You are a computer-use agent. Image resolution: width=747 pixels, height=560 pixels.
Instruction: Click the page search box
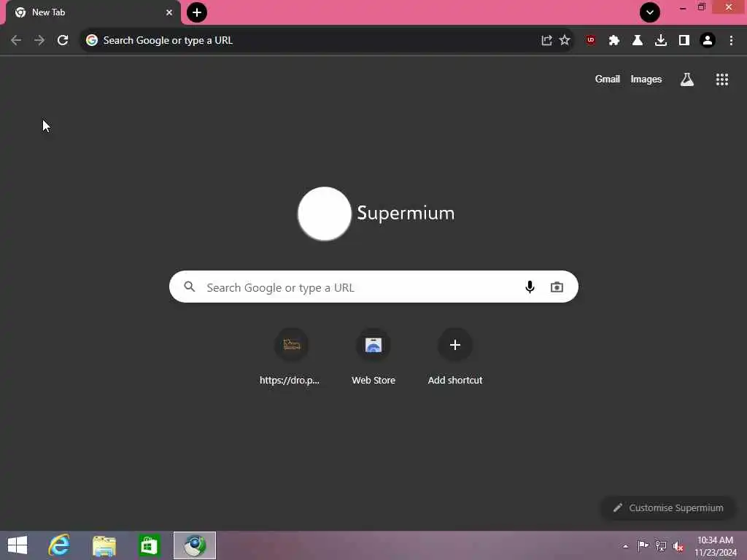[x=373, y=287]
